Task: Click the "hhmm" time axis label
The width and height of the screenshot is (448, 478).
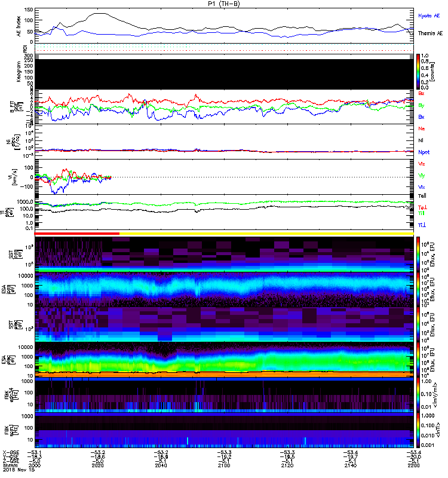Action: pos(10,465)
